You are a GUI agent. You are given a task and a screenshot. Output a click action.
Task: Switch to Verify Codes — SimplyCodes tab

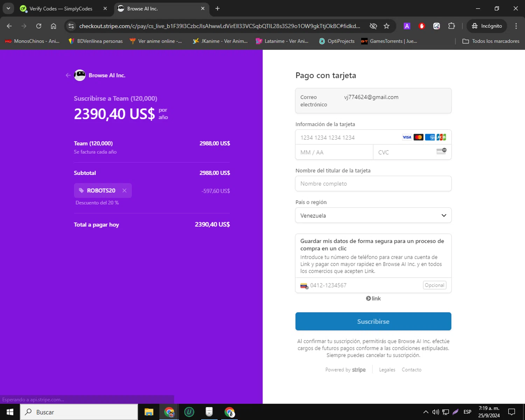[x=61, y=8]
